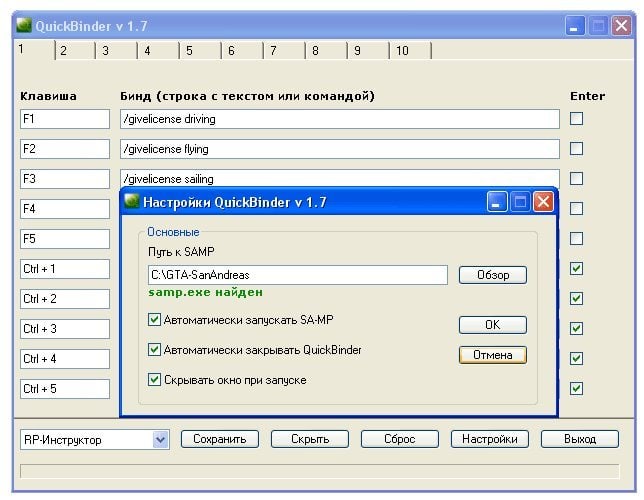The image size is (644, 500).
Task: Switch to tab 5
Action: click(x=200, y=51)
